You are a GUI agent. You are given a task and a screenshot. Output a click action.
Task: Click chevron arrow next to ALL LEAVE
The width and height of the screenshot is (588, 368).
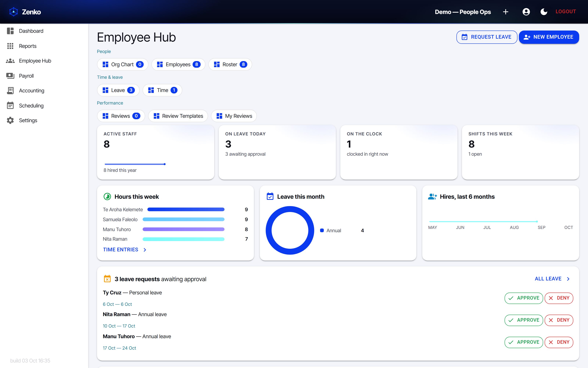click(x=568, y=279)
